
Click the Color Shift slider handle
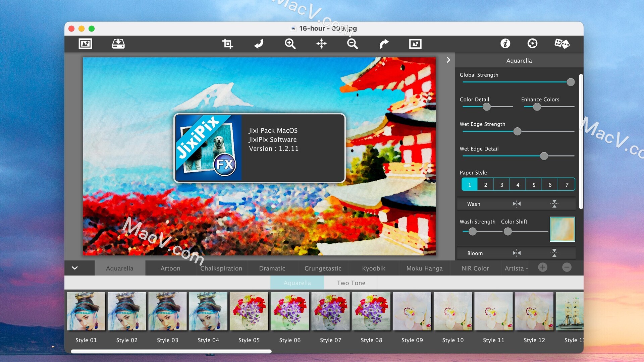point(508,231)
